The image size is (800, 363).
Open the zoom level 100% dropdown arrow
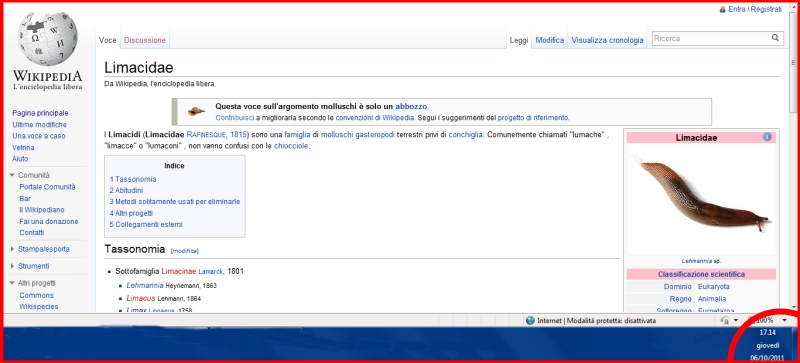coord(784,321)
